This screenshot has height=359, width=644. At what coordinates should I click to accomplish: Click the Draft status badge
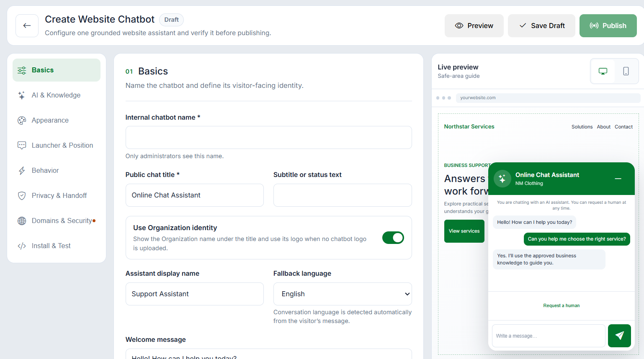(x=171, y=20)
